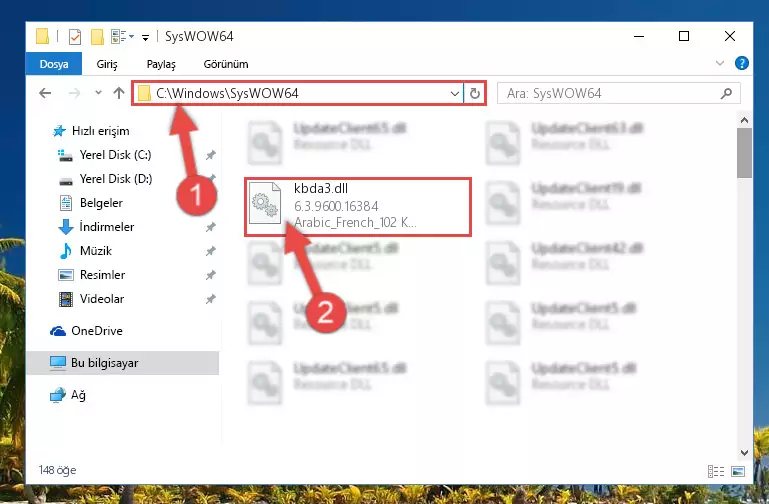Expand the address bar history dropdown

pyautogui.click(x=455, y=93)
